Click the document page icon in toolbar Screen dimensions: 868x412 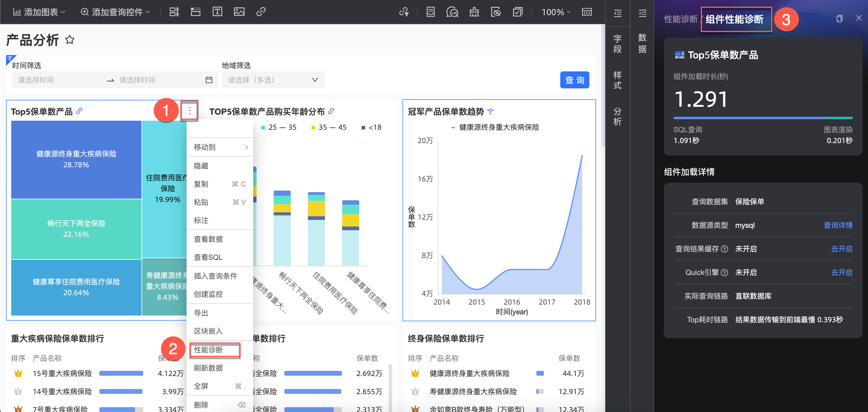pyautogui.click(x=430, y=12)
